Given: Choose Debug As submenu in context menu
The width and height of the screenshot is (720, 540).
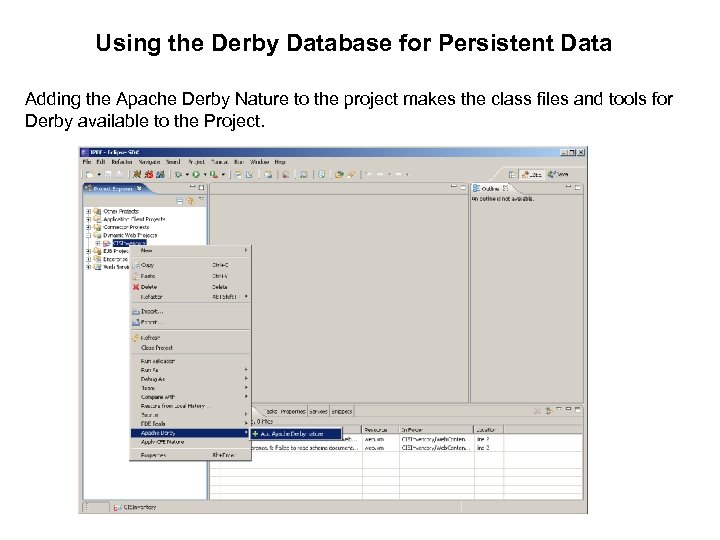Looking at the screenshot, I should [x=191, y=379].
